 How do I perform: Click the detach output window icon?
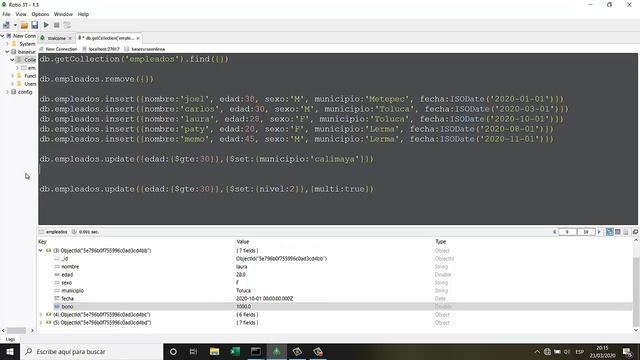click(635, 232)
